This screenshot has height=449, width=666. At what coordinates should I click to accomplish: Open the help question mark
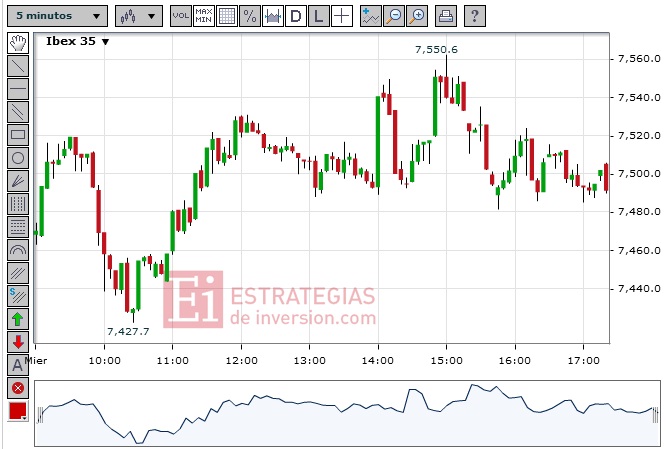(474, 16)
